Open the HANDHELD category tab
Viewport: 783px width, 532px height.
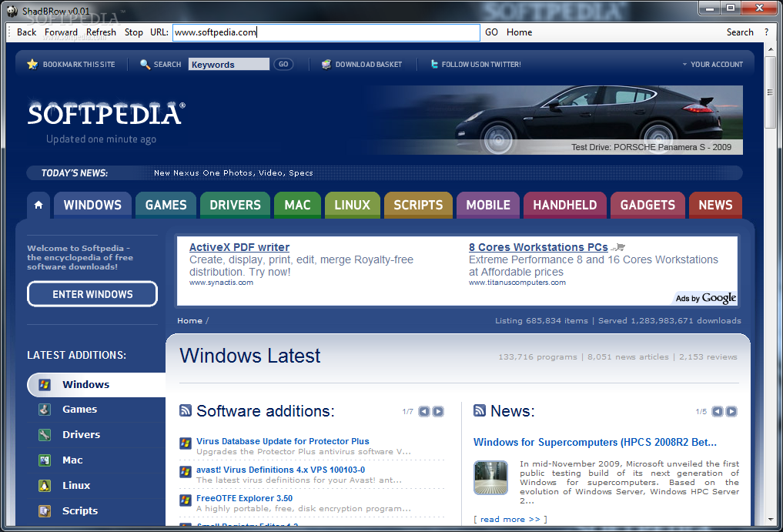pyautogui.click(x=565, y=205)
